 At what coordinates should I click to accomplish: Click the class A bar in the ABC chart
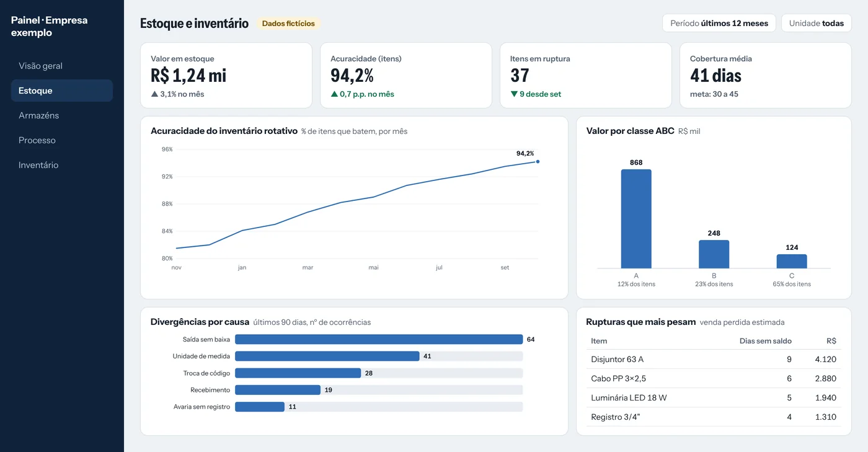636,219
